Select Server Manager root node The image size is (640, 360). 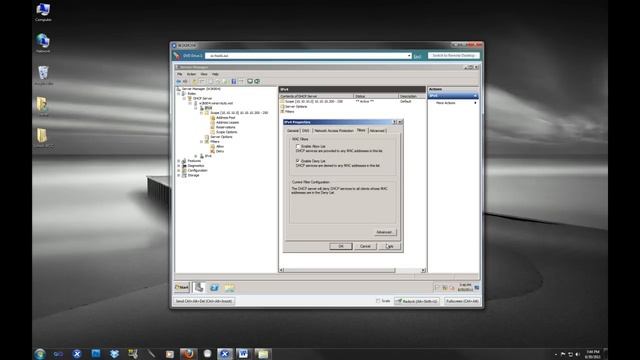(201, 89)
